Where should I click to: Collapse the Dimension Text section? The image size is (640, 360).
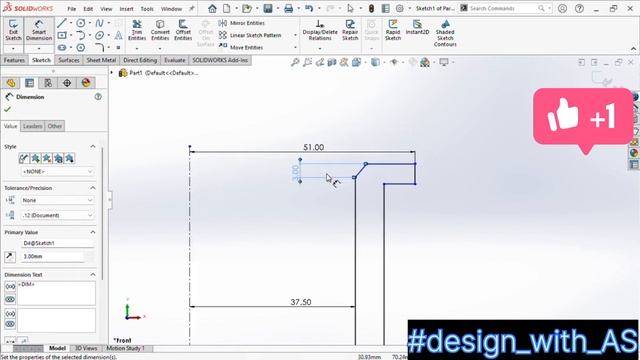point(93,274)
